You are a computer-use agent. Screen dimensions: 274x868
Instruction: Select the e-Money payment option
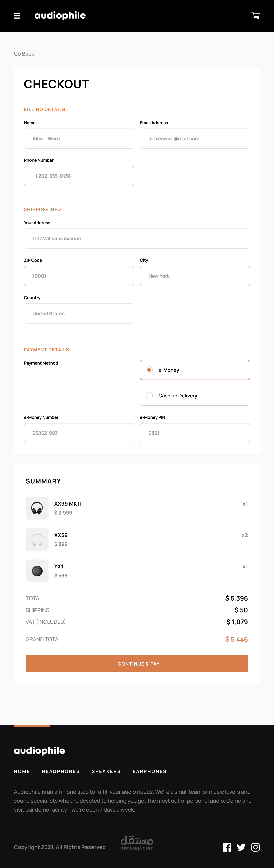tap(149, 370)
